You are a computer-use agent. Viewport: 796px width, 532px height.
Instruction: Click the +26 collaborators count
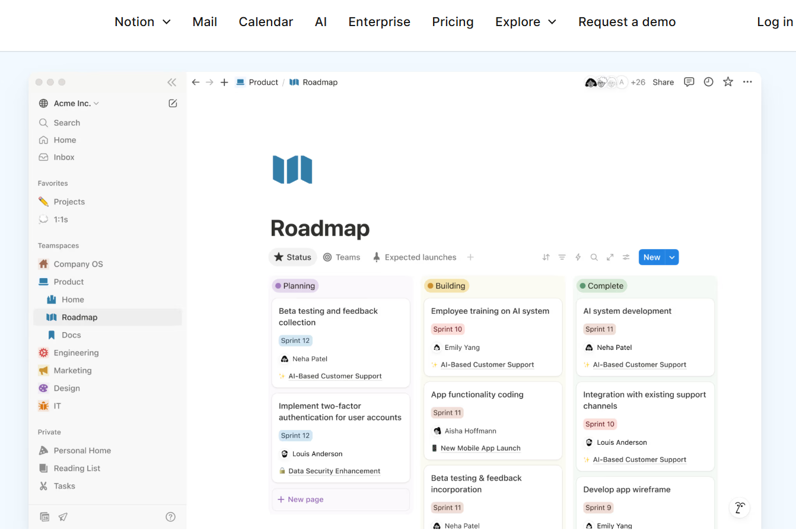638,82
